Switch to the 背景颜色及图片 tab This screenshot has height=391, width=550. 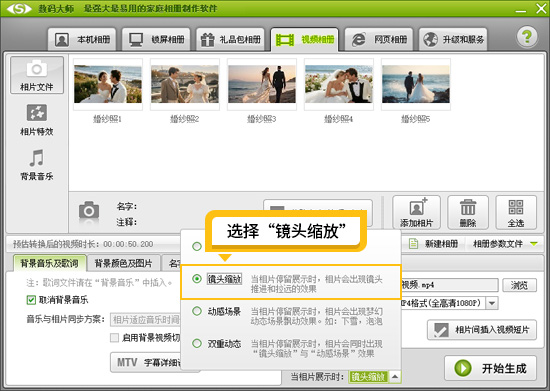click(123, 263)
